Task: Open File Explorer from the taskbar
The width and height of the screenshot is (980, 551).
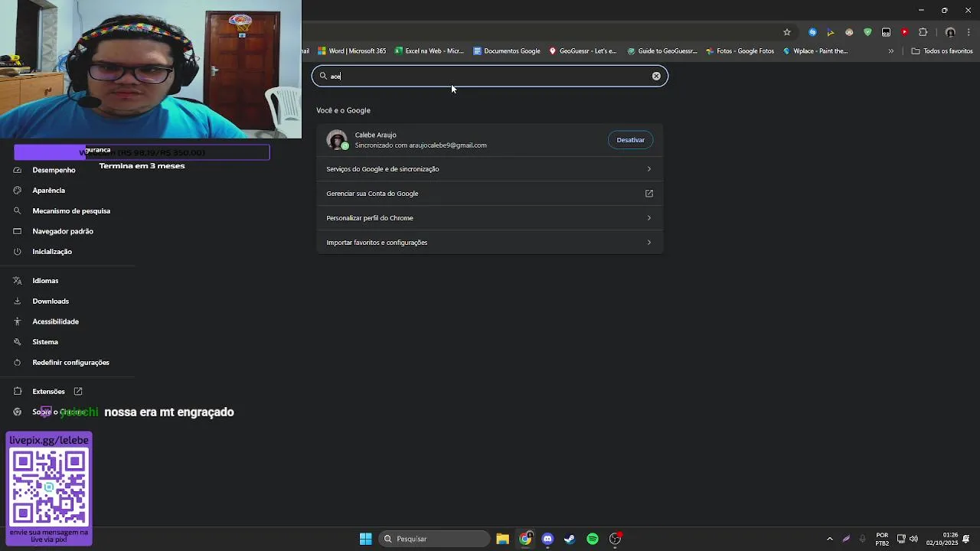Action: (502, 539)
